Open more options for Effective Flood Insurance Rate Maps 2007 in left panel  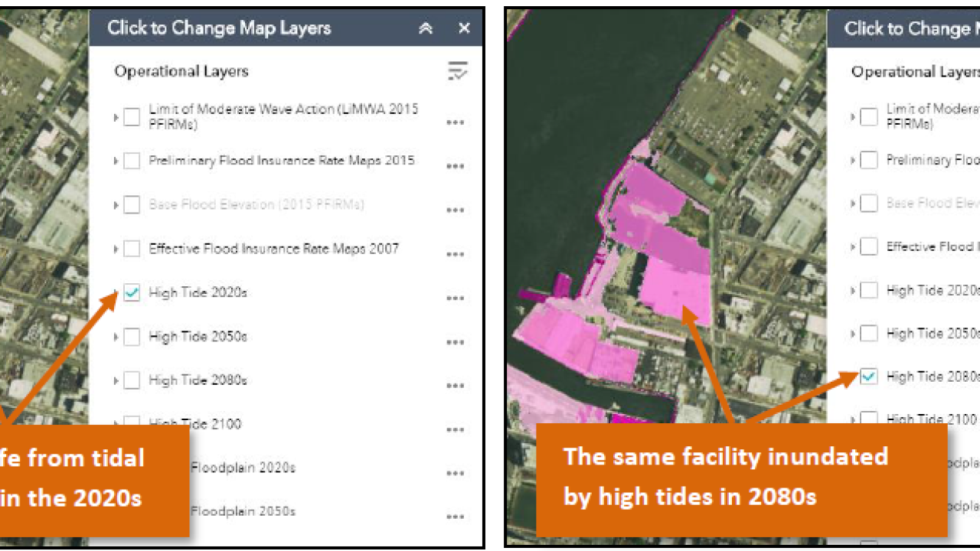point(456,254)
